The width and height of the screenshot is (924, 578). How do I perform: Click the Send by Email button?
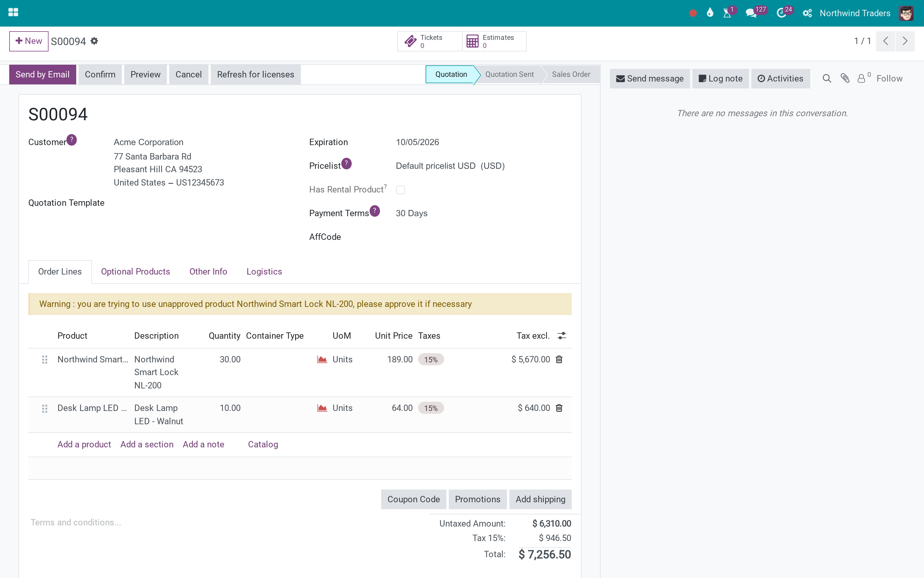point(42,75)
